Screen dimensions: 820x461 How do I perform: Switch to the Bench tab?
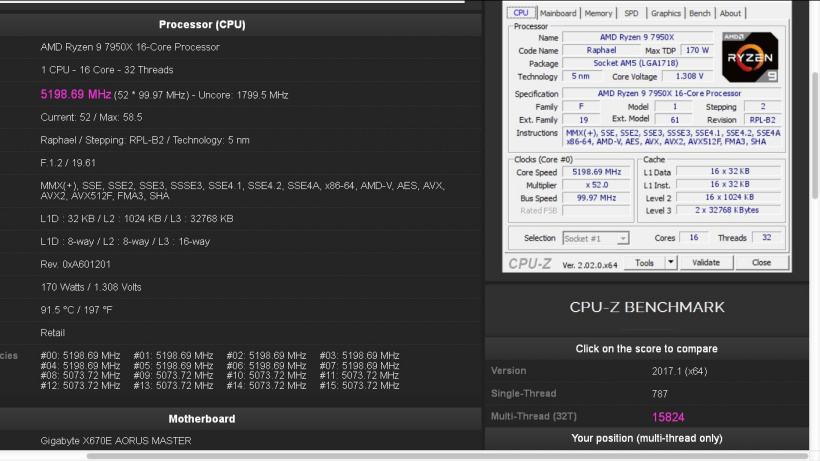coord(700,14)
